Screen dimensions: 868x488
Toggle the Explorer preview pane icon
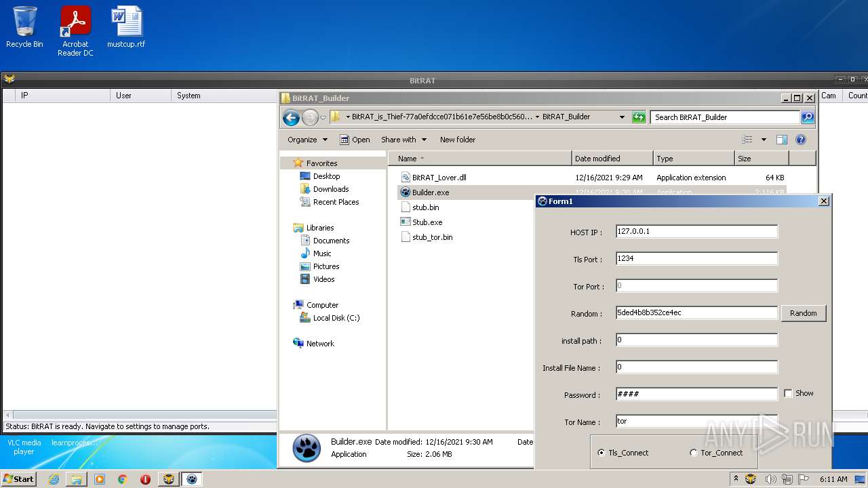coord(782,140)
